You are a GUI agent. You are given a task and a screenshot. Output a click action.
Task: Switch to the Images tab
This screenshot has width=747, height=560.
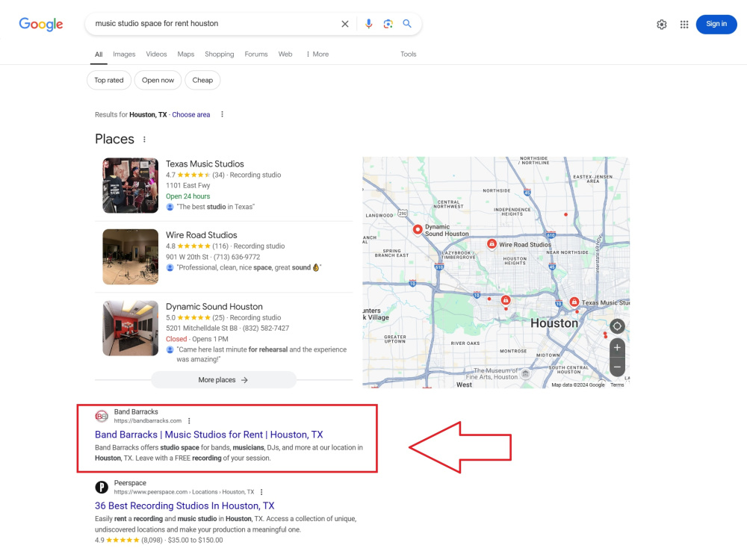(124, 55)
